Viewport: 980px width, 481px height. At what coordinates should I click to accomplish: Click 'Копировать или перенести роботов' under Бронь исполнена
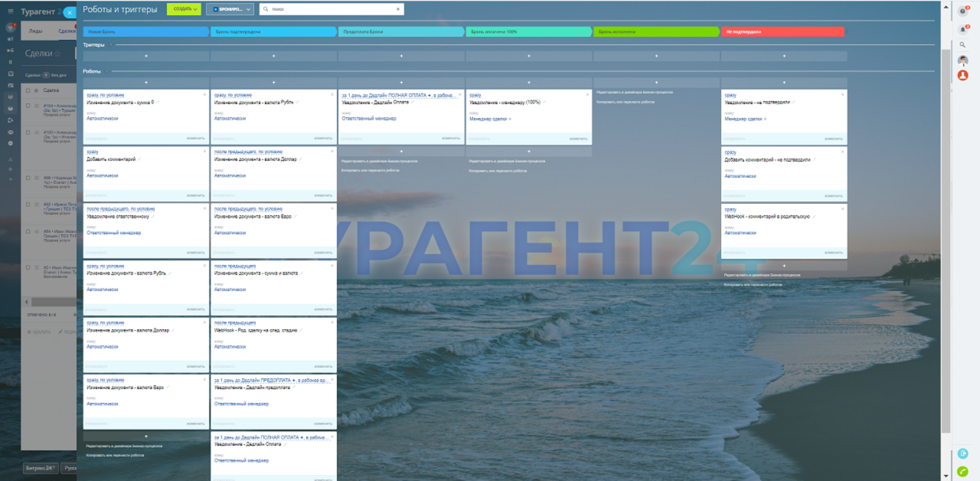pyautogui.click(x=625, y=102)
